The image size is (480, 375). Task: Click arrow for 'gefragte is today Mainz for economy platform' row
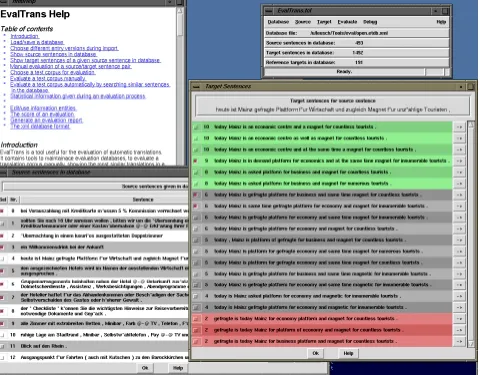pos(459,319)
